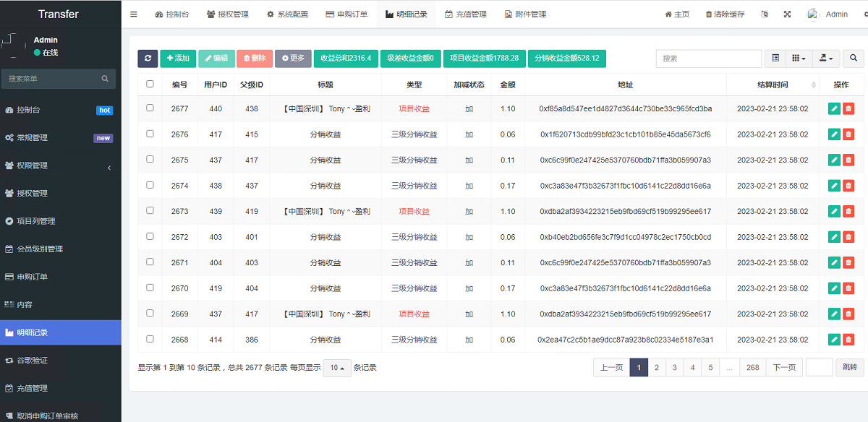Check the box for row 2674
Viewport: 868px width, 422px height.
coord(150,185)
